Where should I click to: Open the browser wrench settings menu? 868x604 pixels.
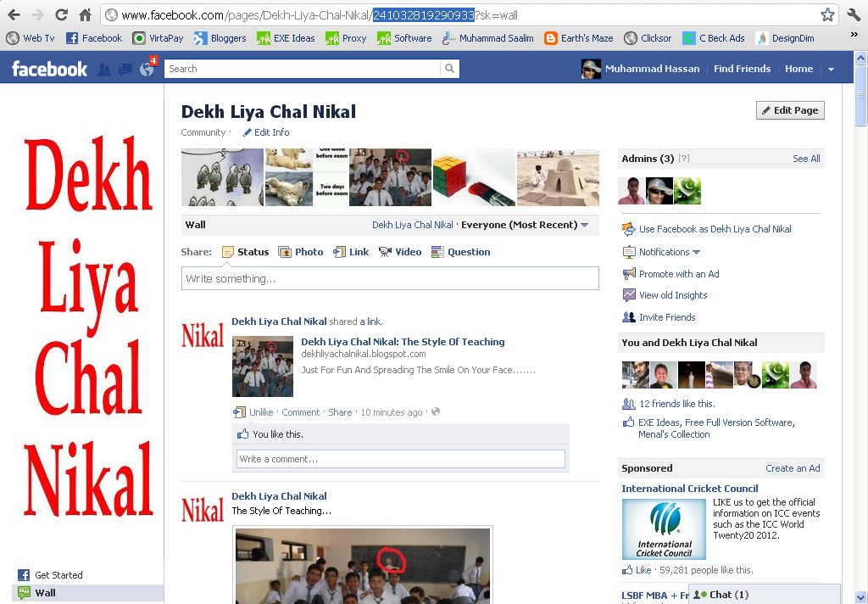pyautogui.click(x=854, y=15)
